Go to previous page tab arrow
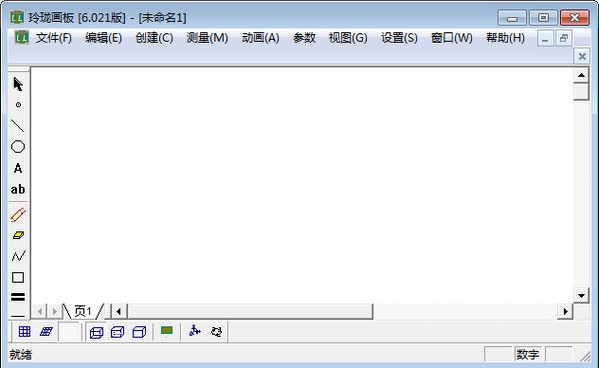The height and width of the screenshot is (368, 599). 39,311
